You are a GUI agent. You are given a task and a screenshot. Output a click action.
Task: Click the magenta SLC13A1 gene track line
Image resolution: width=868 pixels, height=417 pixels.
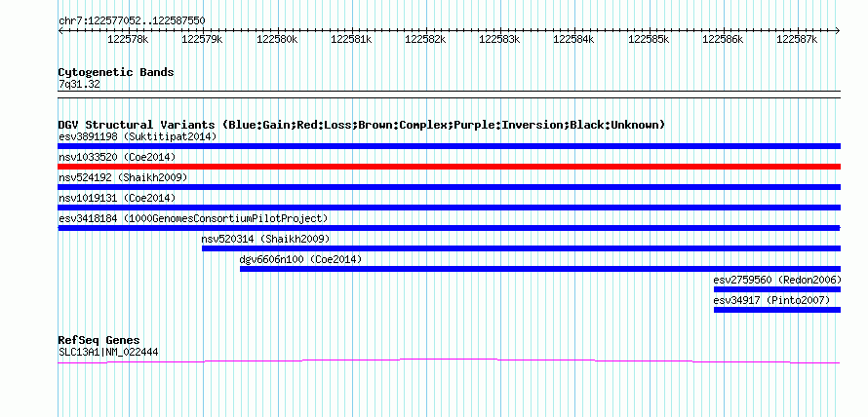(450, 361)
